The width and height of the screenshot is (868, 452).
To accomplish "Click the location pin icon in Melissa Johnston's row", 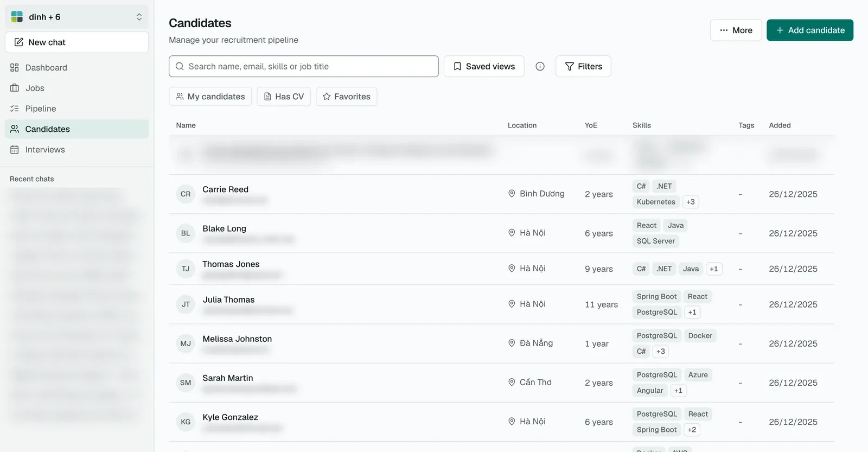I will pyautogui.click(x=512, y=343).
